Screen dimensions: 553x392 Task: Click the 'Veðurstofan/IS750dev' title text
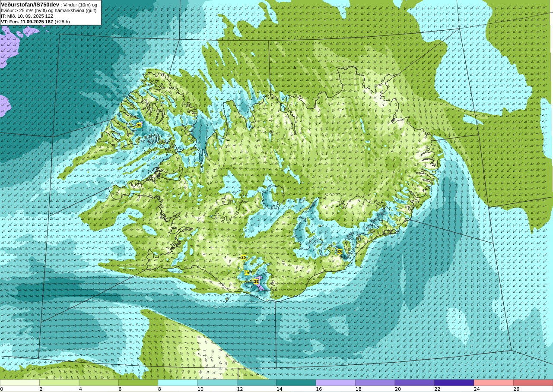pos(30,4)
